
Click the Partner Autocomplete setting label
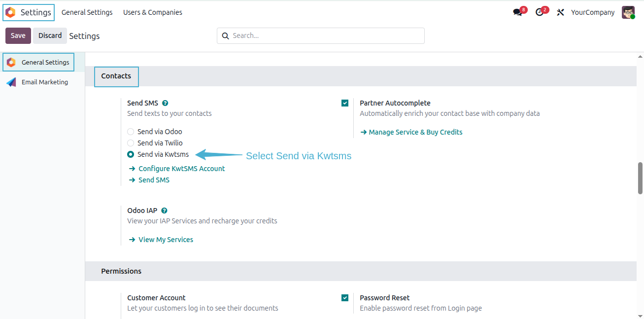(x=395, y=103)
